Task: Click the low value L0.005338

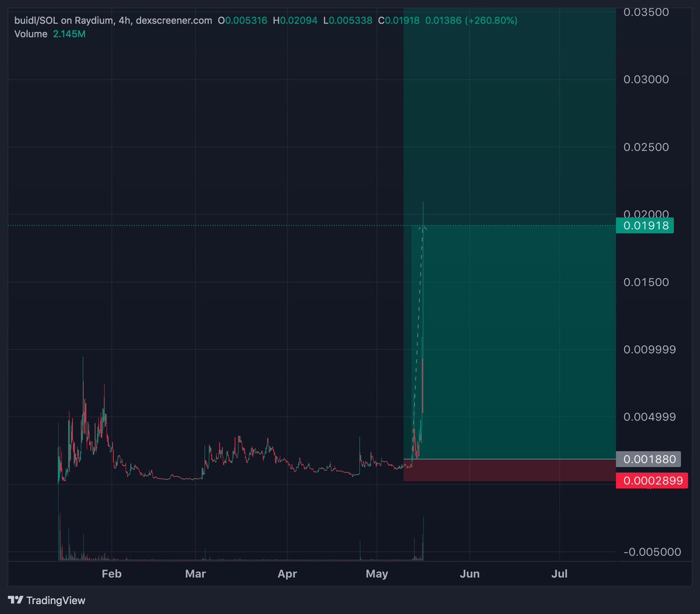Action: [x=348, y=20]
